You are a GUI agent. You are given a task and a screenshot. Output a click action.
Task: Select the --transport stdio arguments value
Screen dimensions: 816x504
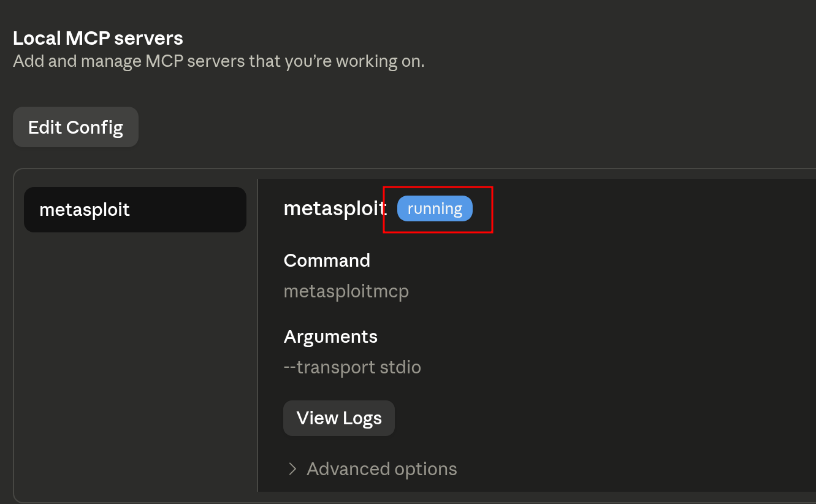point(353,367)
